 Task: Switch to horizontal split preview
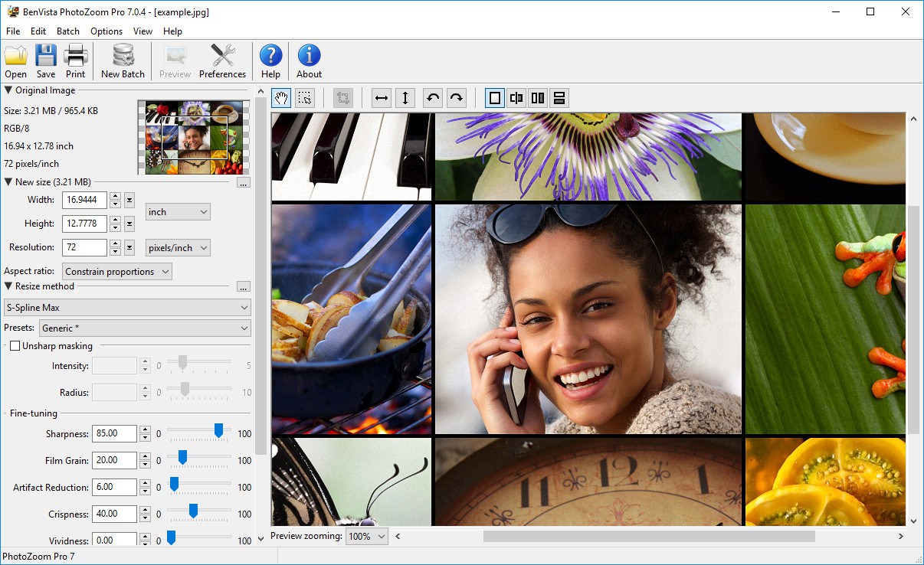click(x=559, y=98)
